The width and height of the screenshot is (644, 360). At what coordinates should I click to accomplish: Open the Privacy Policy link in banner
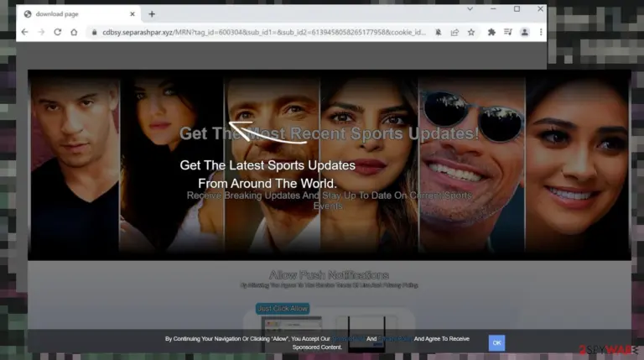pos(395,339)
